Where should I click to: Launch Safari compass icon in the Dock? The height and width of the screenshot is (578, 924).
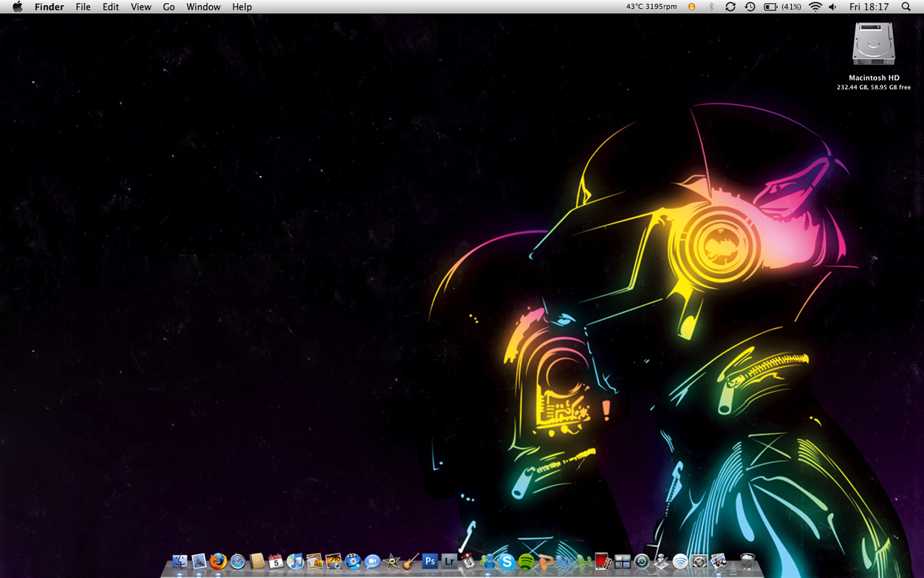point(237,562)
